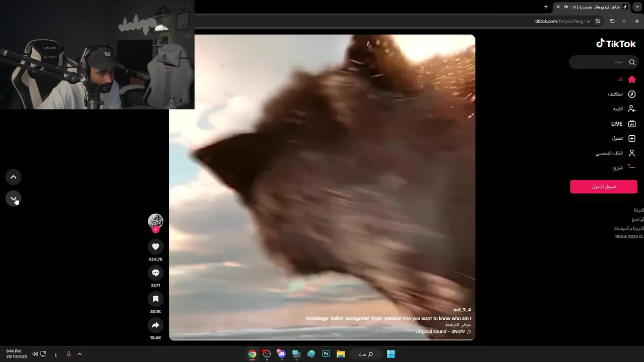Screen dimensions: 644x362
Task: Click the pink login button تسجيل الدخول
Action: [604, 187]
